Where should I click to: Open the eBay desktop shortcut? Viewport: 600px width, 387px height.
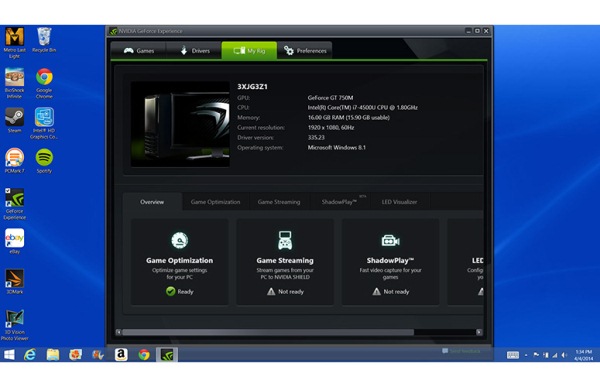[15, 241]
